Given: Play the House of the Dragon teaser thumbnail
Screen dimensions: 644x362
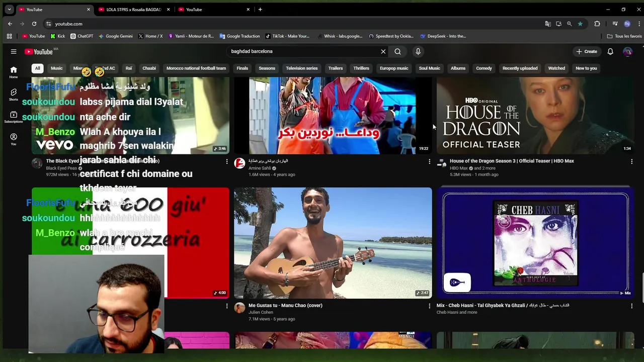Looking at the screenshot, I should 535,116.
